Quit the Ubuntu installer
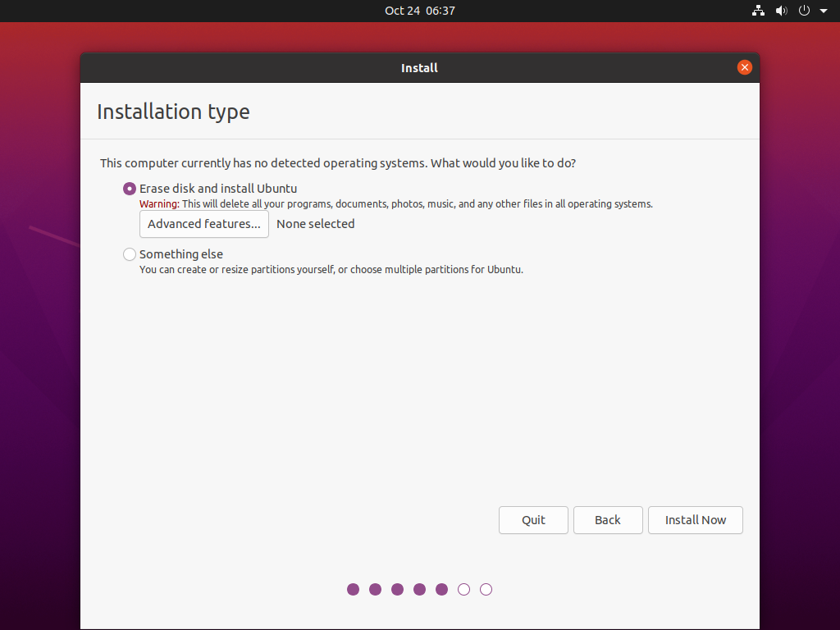This screenshot has width=840, height=630. click(x=533, y=520)
